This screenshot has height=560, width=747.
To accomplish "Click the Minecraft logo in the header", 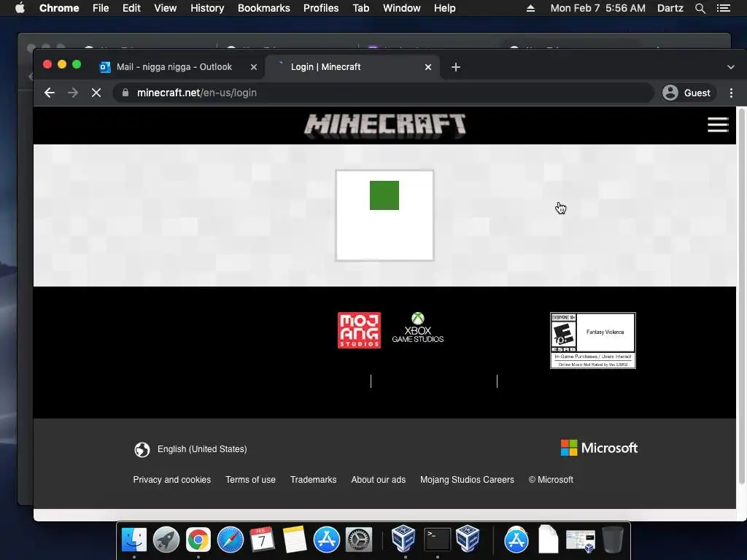I will click(385, 125).
